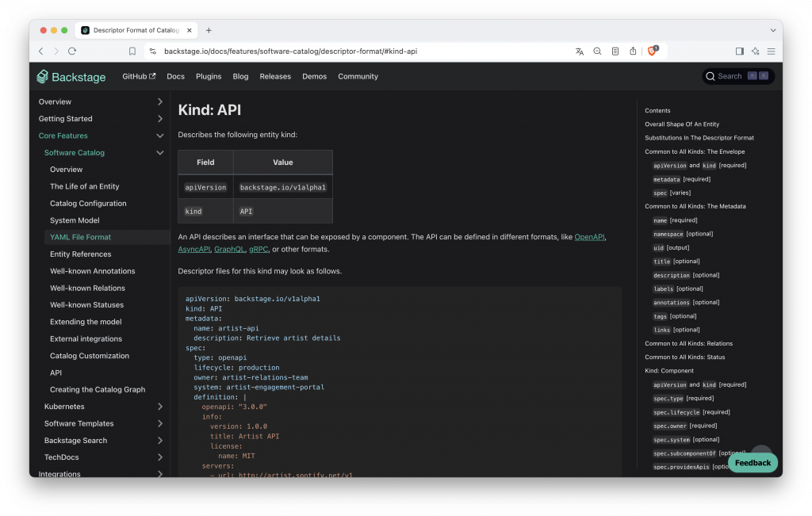The height and width of the screenshot is (516, 812).
Task: Jump to spec.owner [required] in contents
Action: [684, 426]
